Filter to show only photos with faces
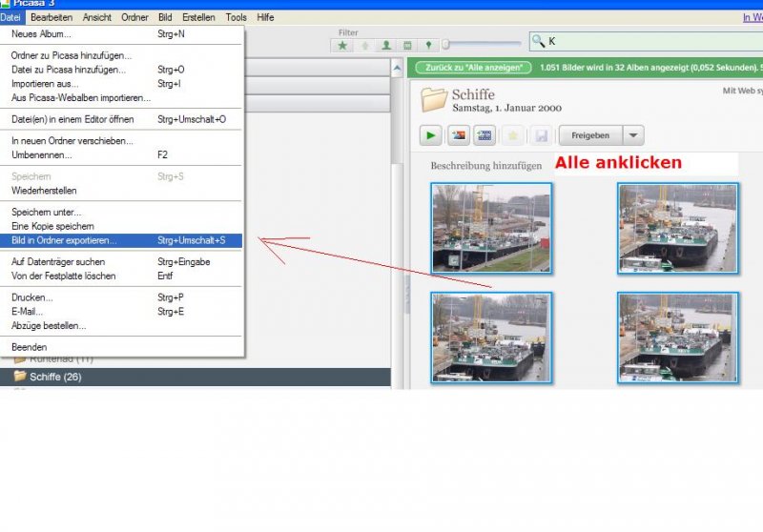The image size is (763, 532). coord(386,45)
